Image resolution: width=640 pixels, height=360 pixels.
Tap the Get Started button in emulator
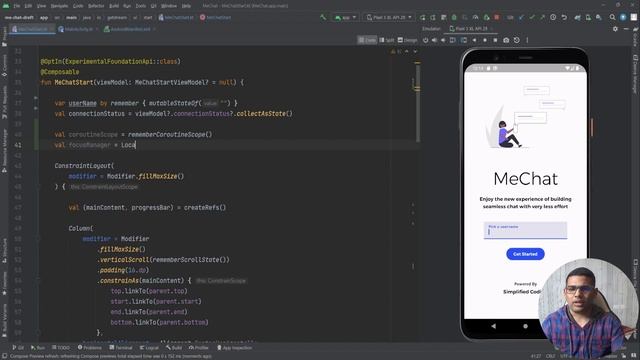point(525,254)
